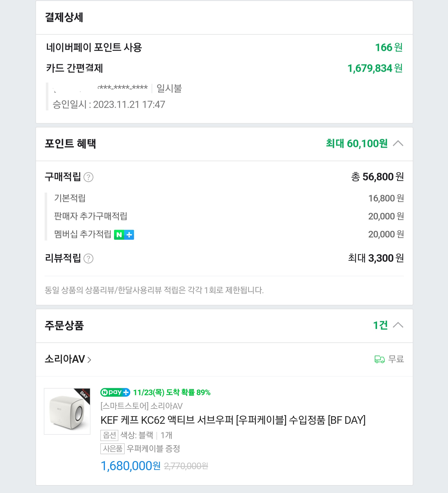Image resolution: width=448 pixels, height=493 pixels.
Task: Open the KEF KC62 subwoofer product thumbnail
Action: [x=67, y=411]
